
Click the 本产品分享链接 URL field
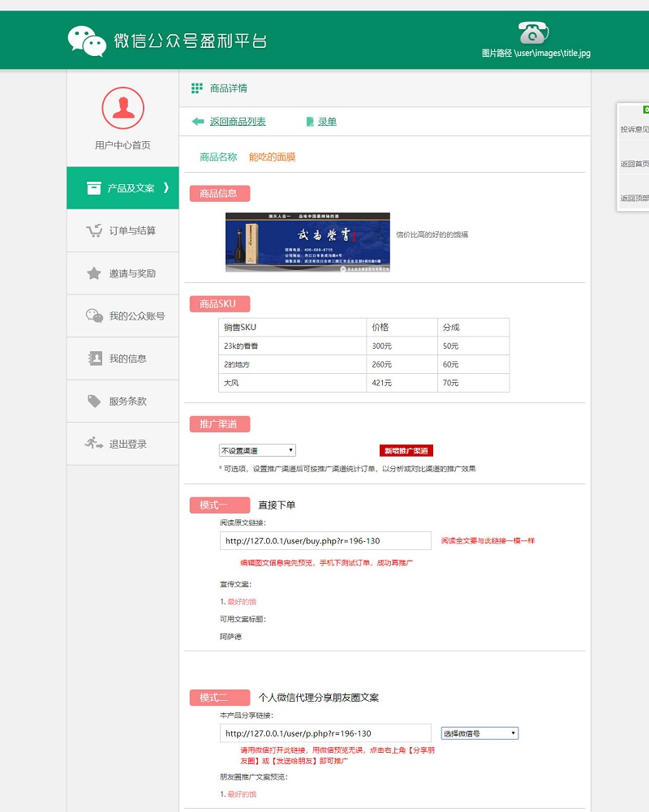(x=325, y=733)
